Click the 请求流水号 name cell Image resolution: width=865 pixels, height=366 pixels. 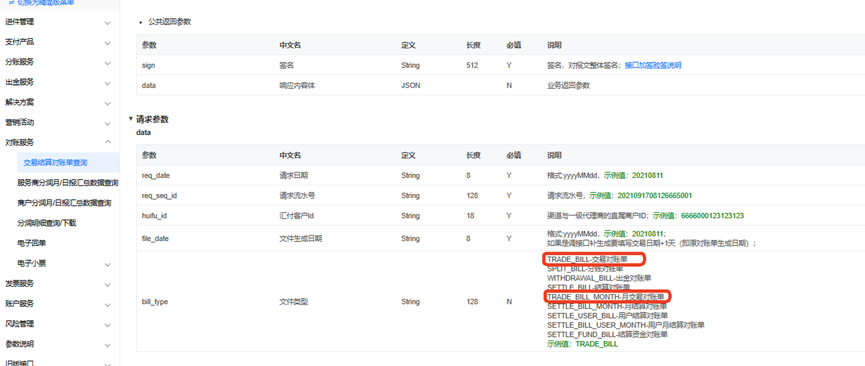(298, 195)
